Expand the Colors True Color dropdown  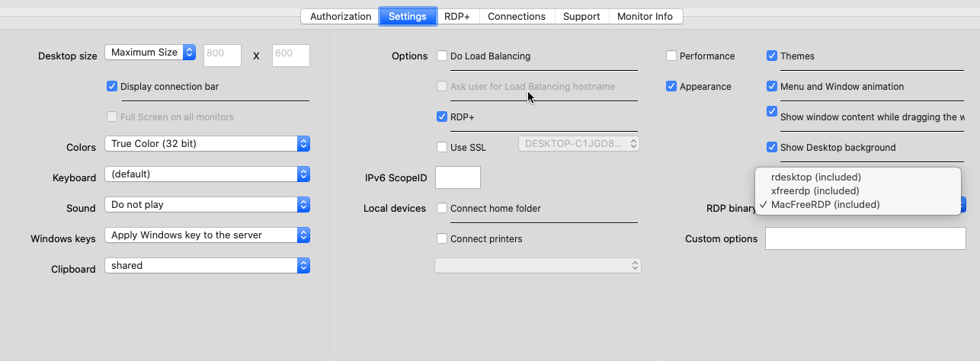coord(207,144)
